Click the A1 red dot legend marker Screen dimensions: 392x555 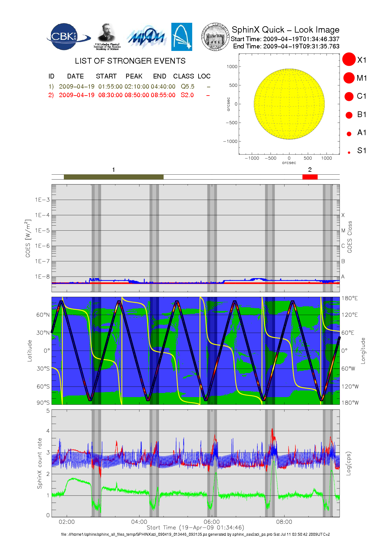(349, 134)
